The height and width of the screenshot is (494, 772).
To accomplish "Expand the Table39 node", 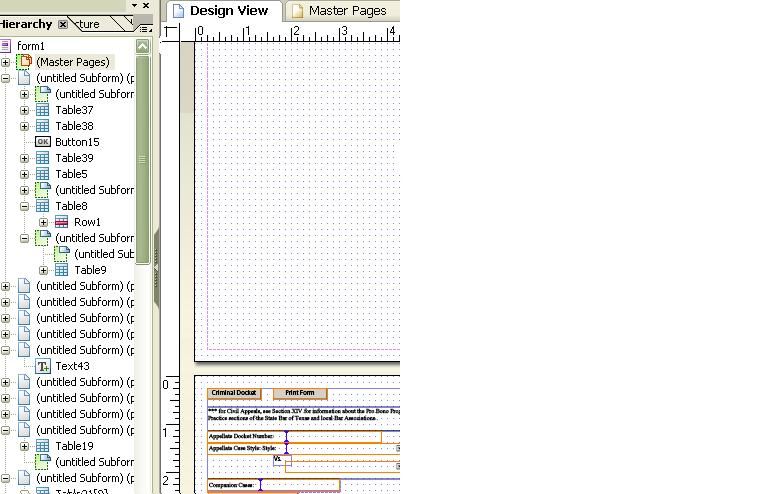I will [x=24, y=159].
